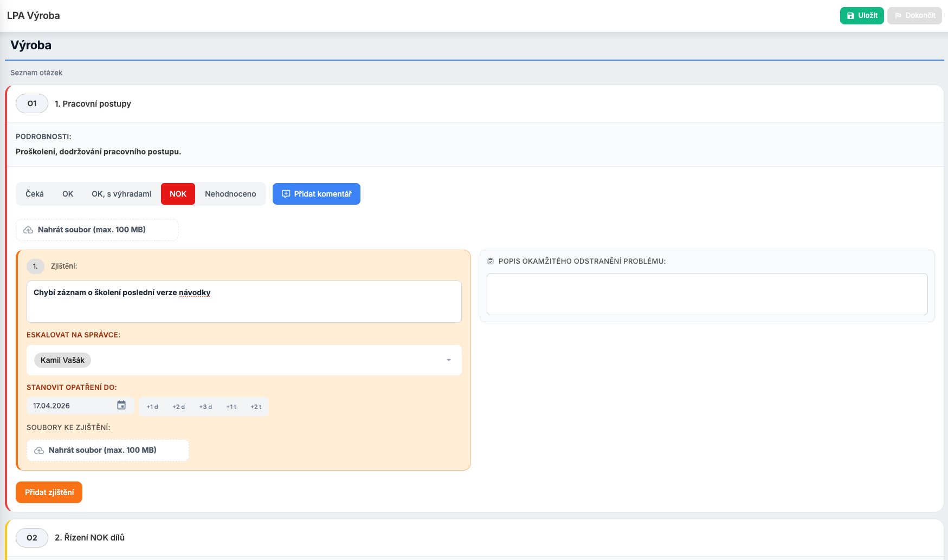Screen dimensions: 948x560
Task: Click the cloud upload icon in finding files
Action: 39,451
